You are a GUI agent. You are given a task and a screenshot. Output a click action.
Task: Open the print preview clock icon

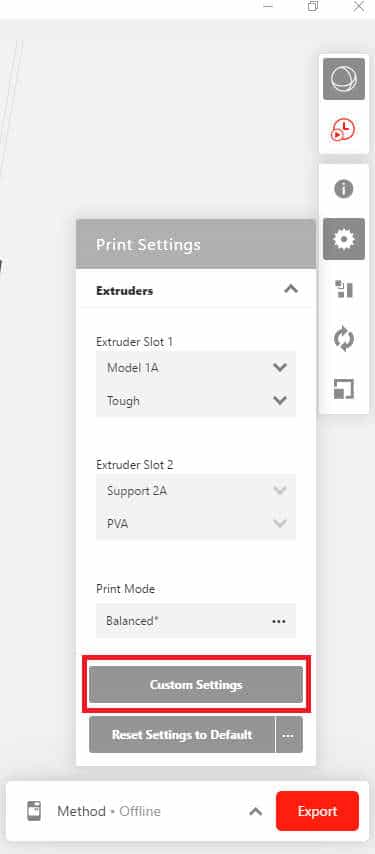point(343,130)
